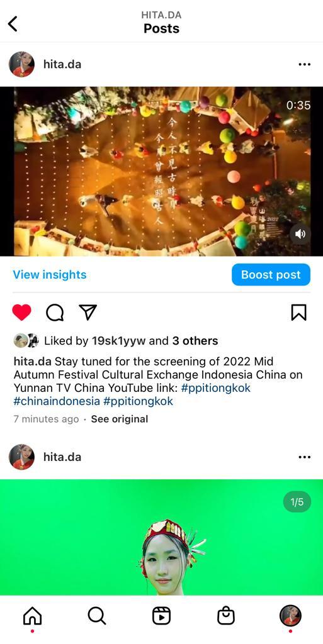
Task: Unlike the post with red heart icon
Action: [22, 313]
